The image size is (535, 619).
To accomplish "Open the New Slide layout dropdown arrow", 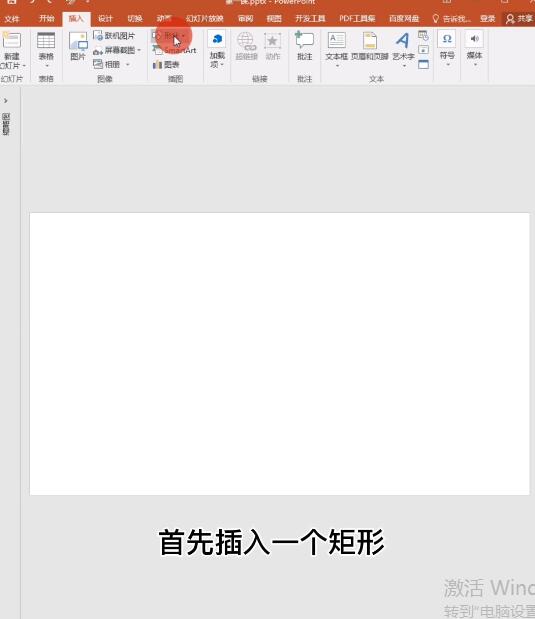I will point(24,65).
